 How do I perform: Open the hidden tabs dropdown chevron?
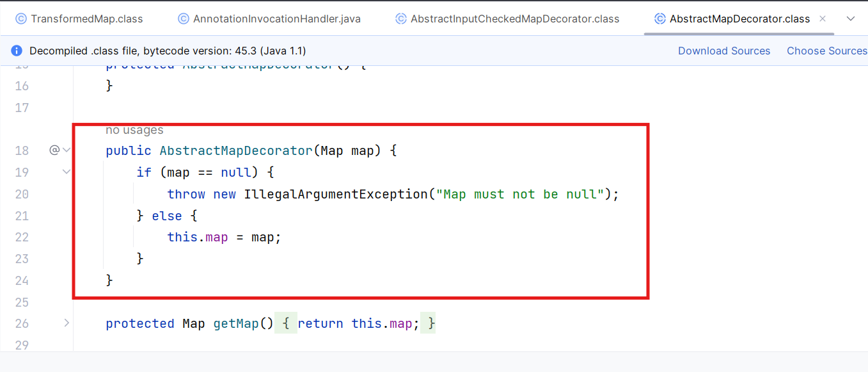(851, 19)
